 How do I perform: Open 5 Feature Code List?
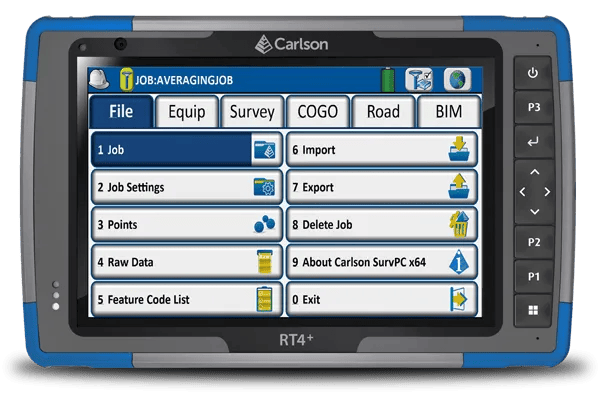coord(187,300)
